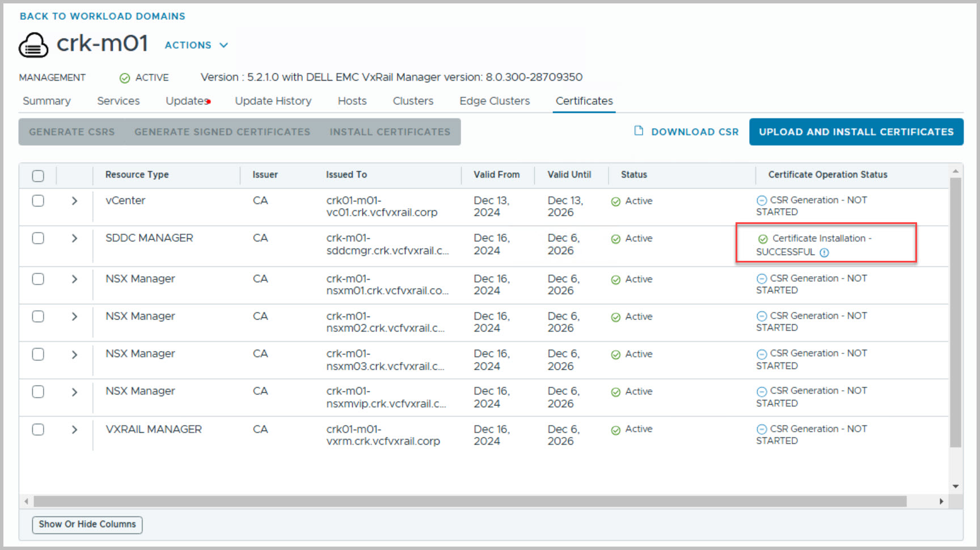Open the ACTIONS dropdown menu
This screenshot has width=980, height=550.
pyautogui.click(x=196, y=45)
